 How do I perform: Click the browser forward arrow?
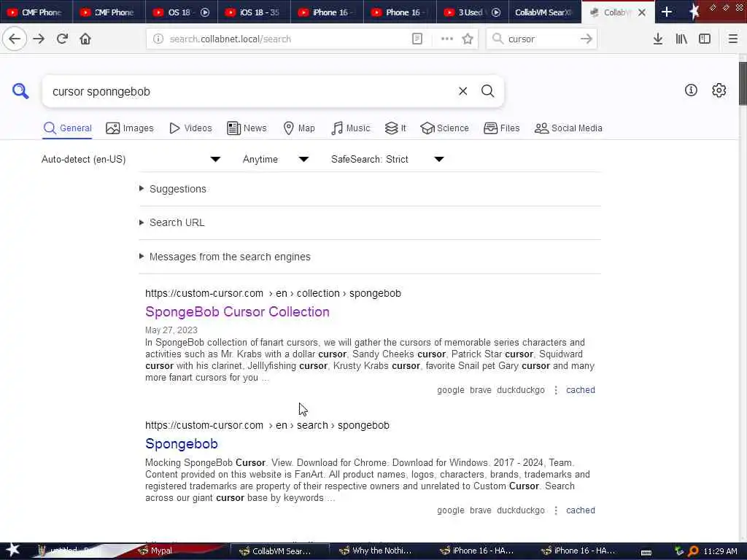(39, 39)
